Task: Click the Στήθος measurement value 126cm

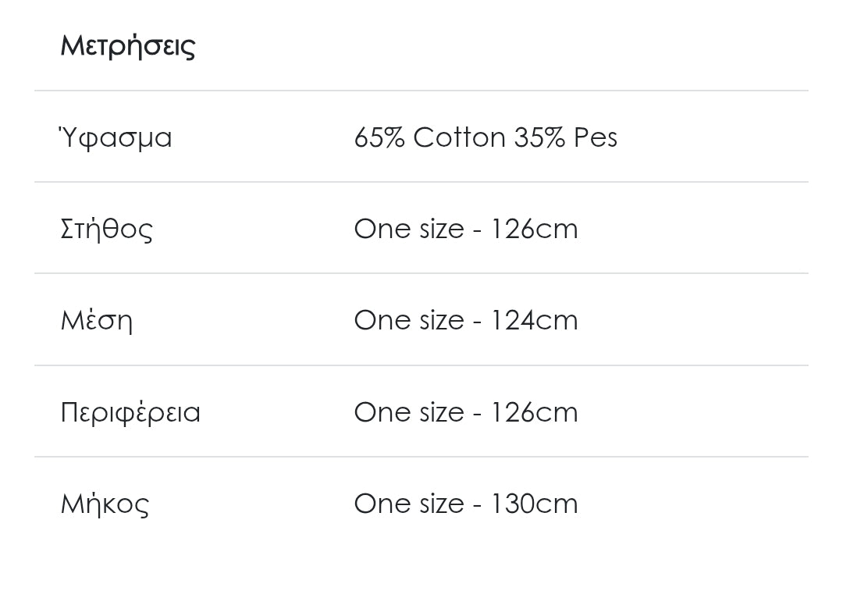Action: (x=534, y=229)
